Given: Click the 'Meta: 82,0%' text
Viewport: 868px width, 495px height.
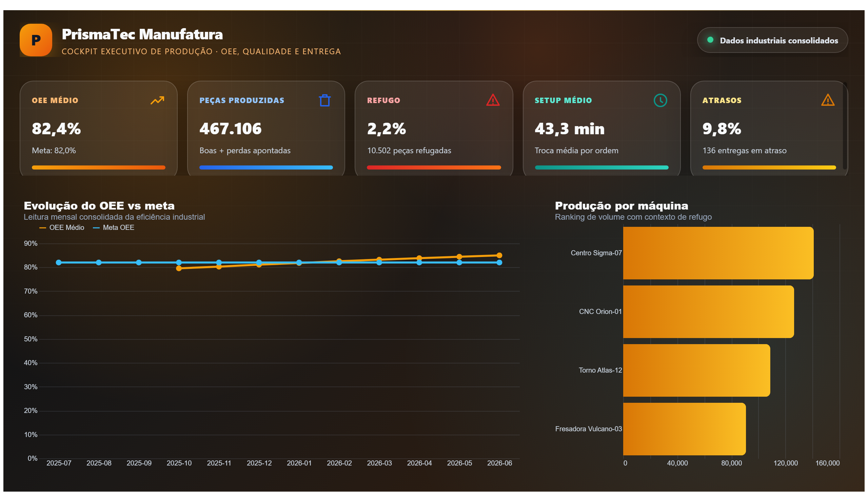Looking at the screenshot, I should point(54,151).
